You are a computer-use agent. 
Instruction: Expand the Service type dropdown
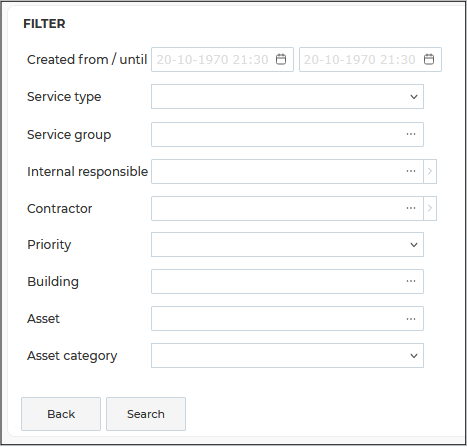(x=287, y=97)
